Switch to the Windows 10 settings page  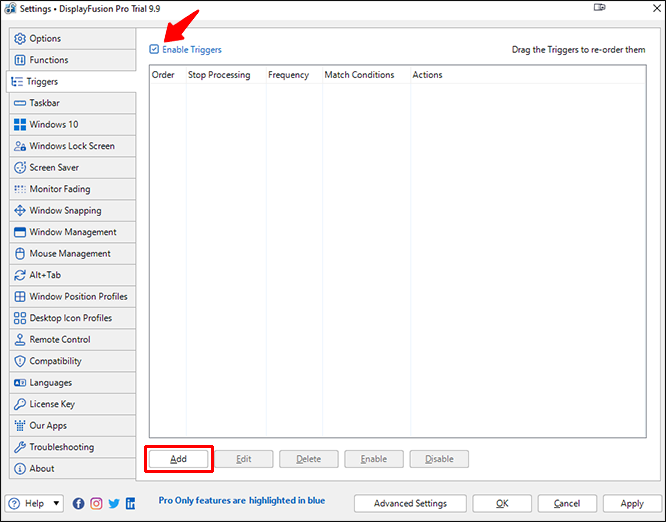72,124
